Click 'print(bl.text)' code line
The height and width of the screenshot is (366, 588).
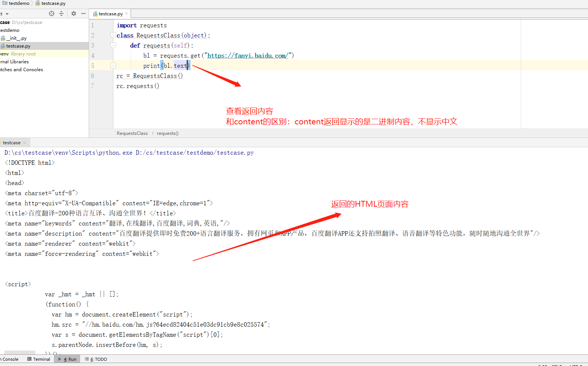167,66
